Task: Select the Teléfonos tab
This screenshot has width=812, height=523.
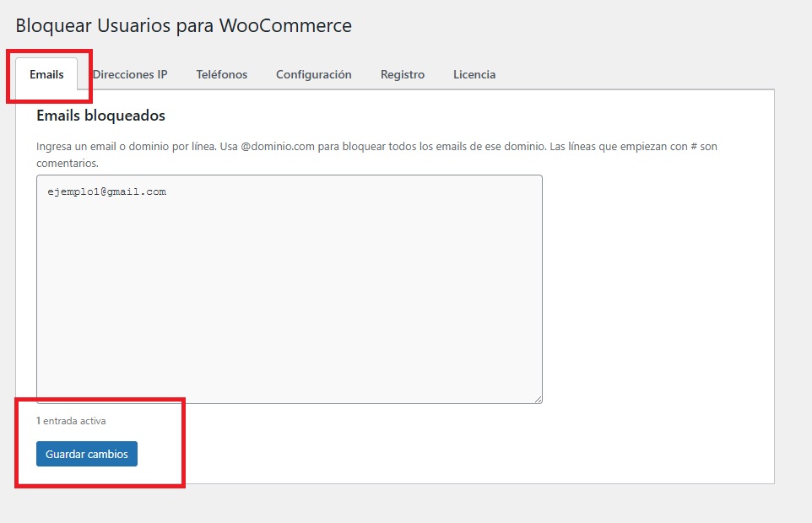Action: (x=222, y=74)
